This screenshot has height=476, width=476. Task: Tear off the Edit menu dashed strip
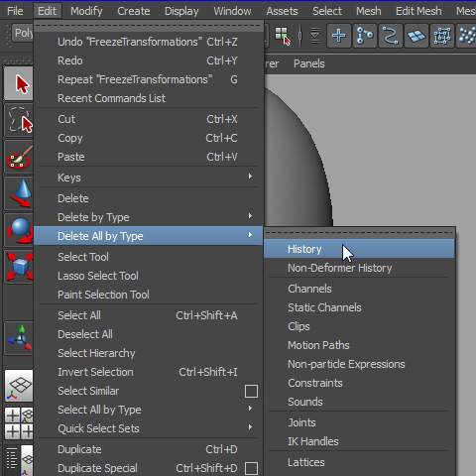tap(148, 26)
